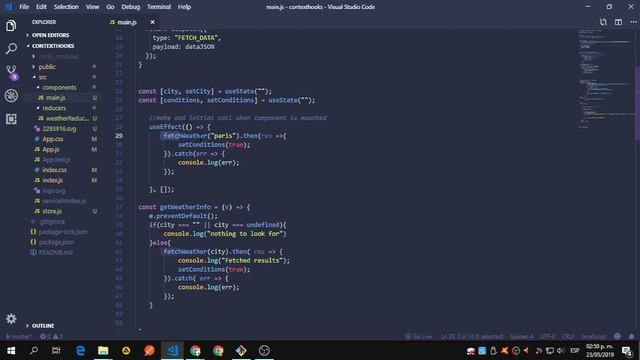Image resolution: width=640 pixels, height=360 pixels.
Task: Expand the public folder
Action: click(47, 67)
